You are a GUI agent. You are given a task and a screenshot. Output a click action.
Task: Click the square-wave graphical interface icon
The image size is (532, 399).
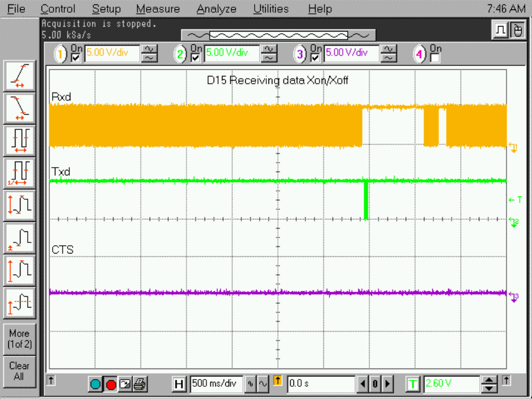500,30
